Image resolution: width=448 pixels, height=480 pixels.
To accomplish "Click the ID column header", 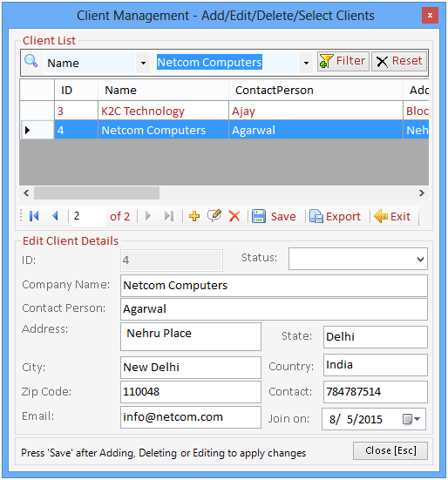I will click(76, 90).
